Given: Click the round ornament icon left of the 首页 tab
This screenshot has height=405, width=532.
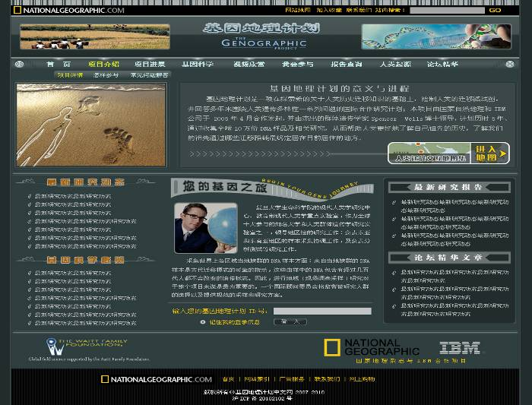Looking at the screenshot, I should [19, 64].
